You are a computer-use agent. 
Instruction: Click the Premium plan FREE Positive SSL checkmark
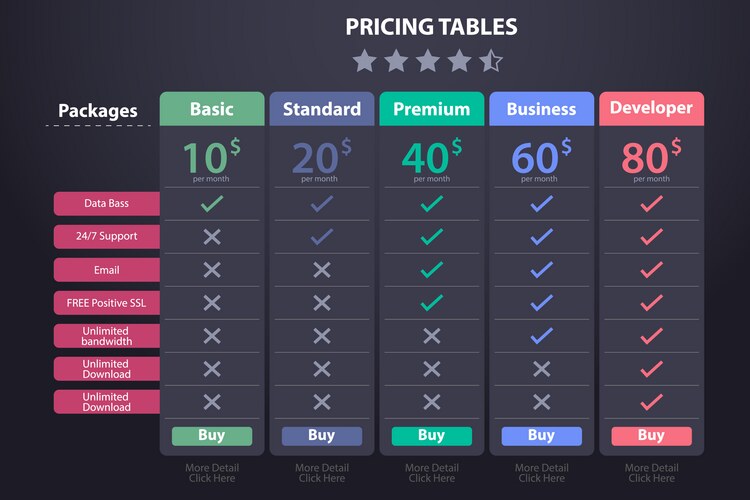[432, 302]
